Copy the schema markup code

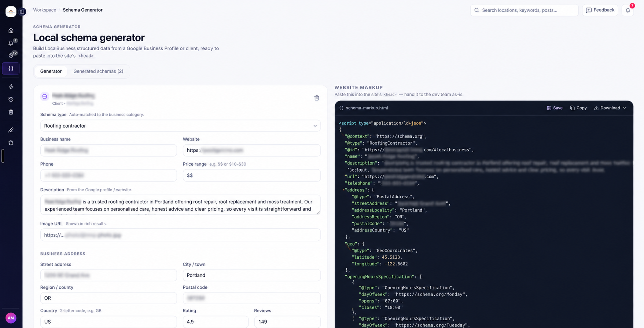pyautogui.click(x=578, y=108)
